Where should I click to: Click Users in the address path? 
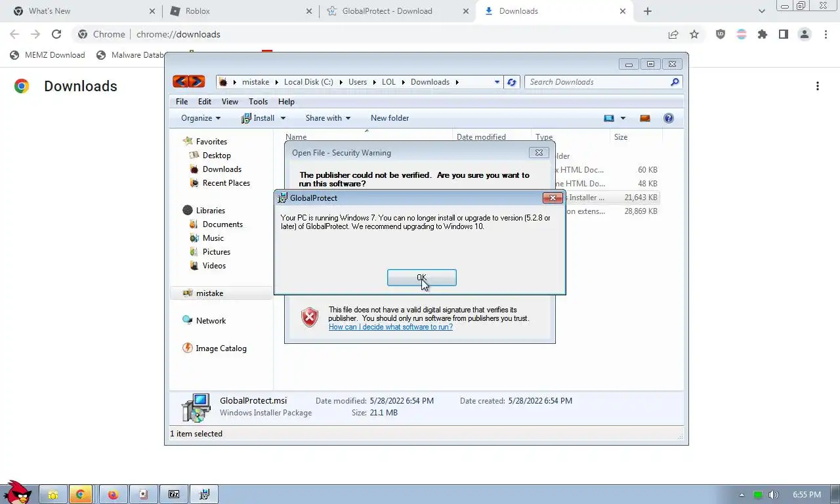(358, 82)
